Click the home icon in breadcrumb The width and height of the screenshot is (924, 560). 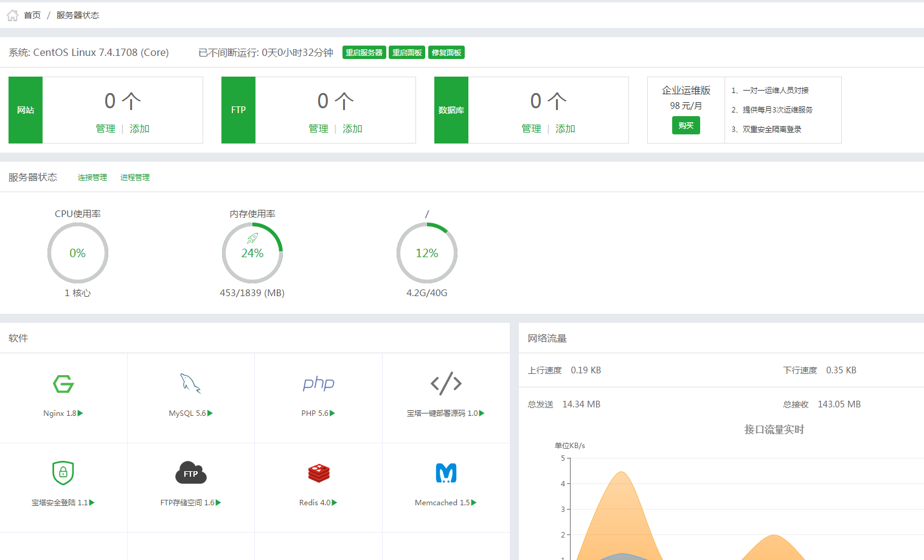[x=13, y=15]
